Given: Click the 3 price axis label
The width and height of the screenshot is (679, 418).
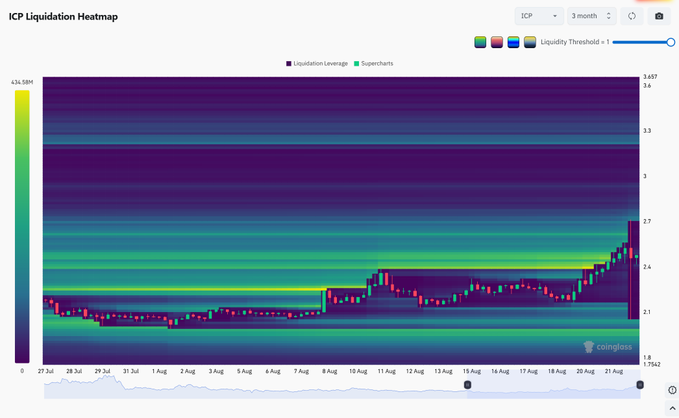Looking at the screenshot, I should pyautogui.click(x=644, y=176).
